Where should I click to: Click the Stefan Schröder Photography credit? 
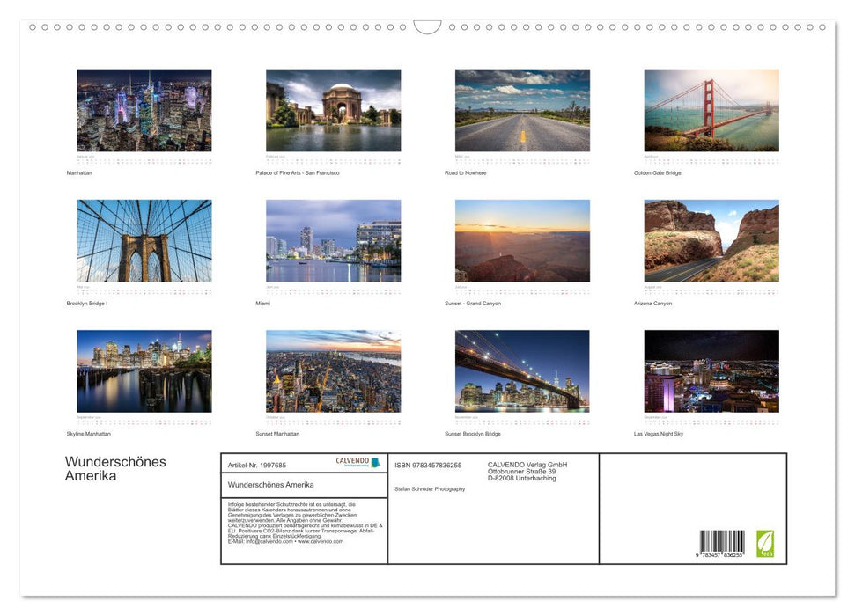[429, 488]
